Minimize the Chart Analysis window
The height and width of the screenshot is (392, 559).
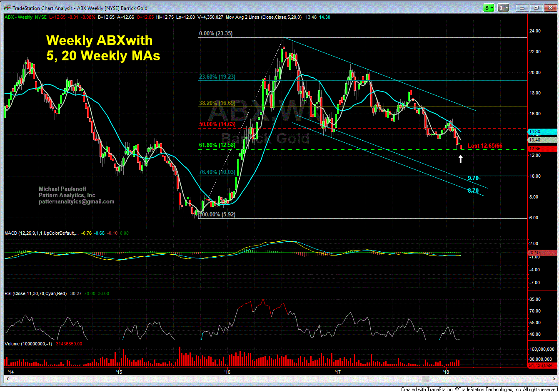[523, 7]
